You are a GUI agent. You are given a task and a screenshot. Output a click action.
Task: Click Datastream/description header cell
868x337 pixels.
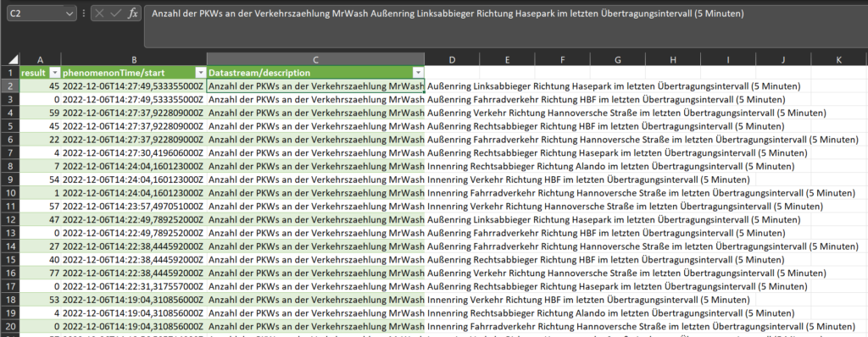315,73
